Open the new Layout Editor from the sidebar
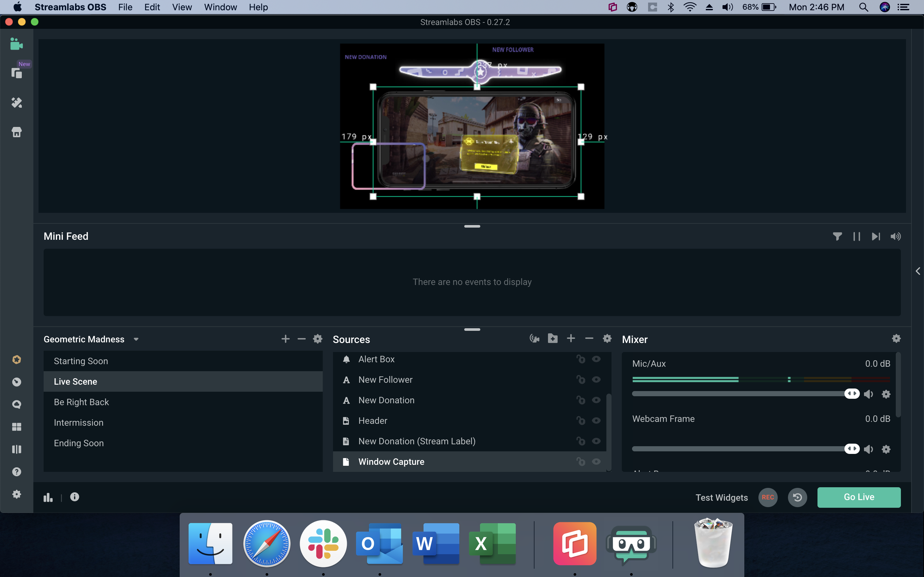 click(16, 72)
